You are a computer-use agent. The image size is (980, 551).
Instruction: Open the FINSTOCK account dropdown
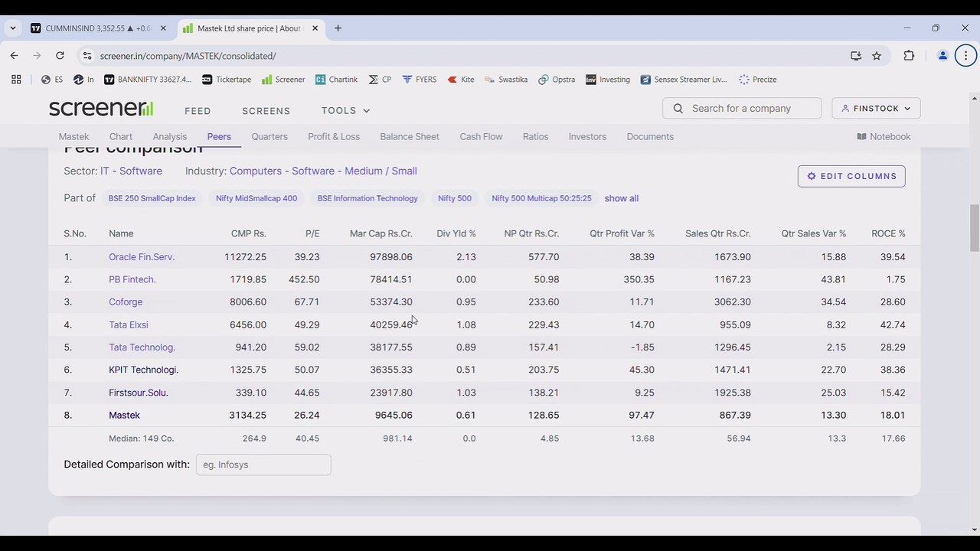pyautogui.click(x=876, y=108)
